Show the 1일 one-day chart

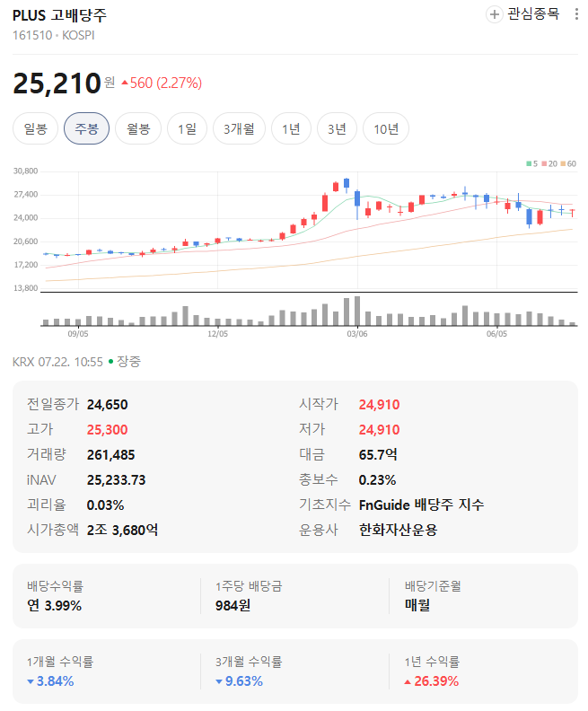click(x=188, y=128)
